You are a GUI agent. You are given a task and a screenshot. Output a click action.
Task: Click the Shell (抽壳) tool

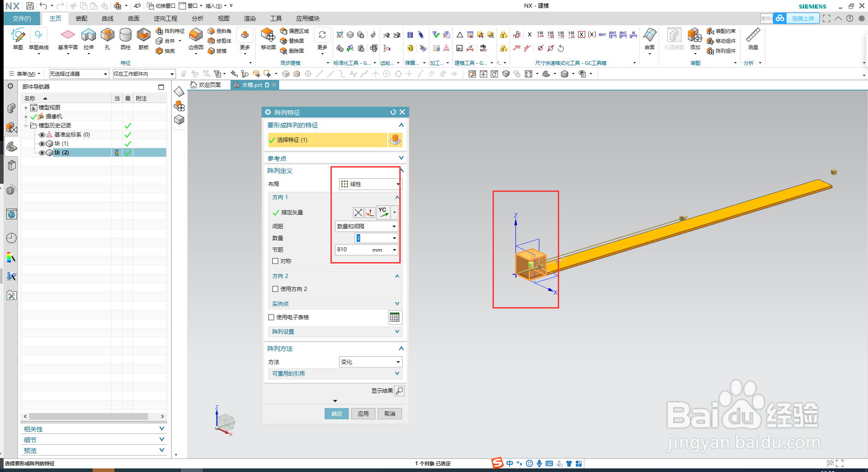point(165,51)
